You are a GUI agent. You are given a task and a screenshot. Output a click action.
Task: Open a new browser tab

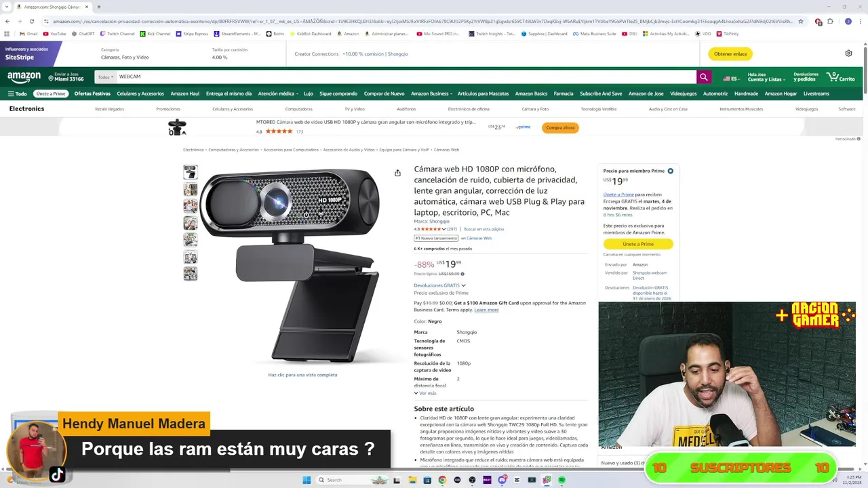pos(99,7)
